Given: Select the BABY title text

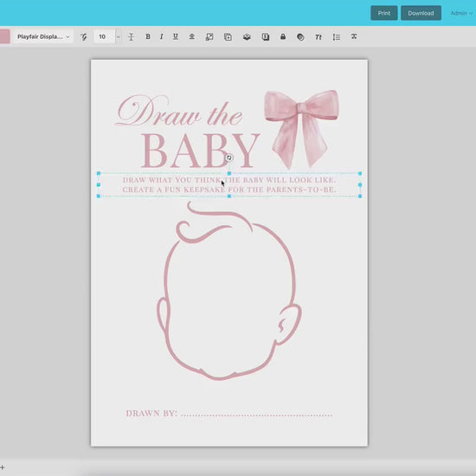Looking at the screenshot, I should point(201,151).
